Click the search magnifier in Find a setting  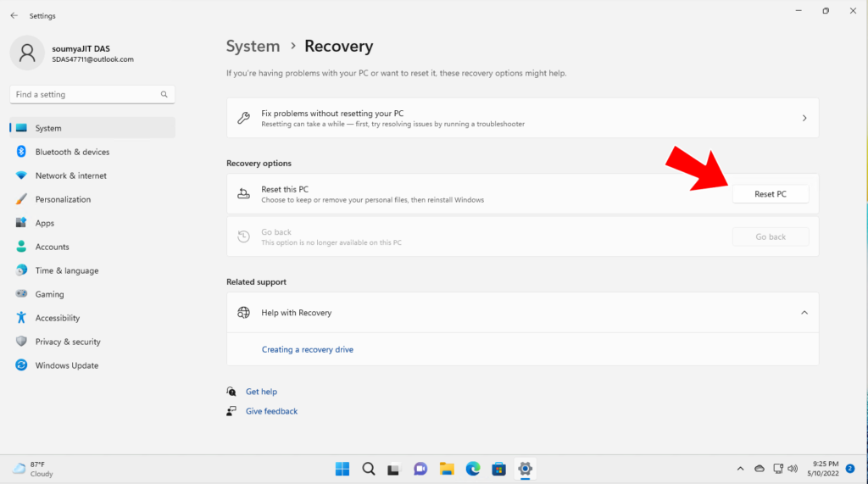tap(164, 94)
